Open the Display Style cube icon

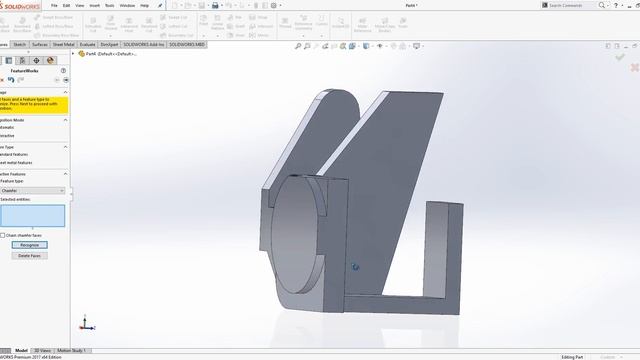(x=366, y=46)
